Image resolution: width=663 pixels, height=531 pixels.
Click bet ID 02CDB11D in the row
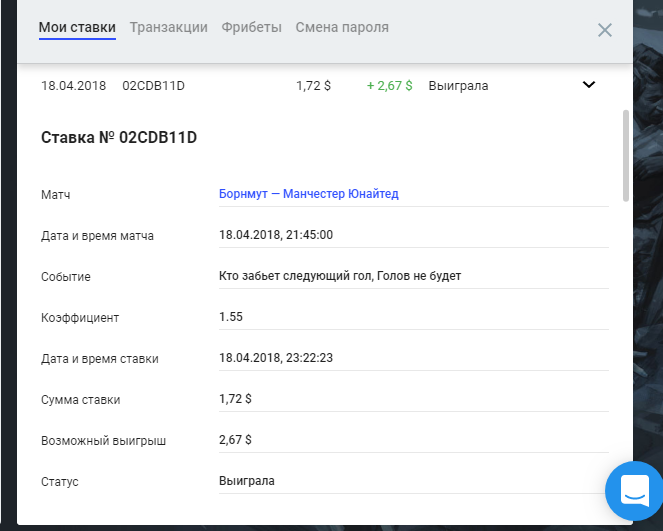(153, 86)
